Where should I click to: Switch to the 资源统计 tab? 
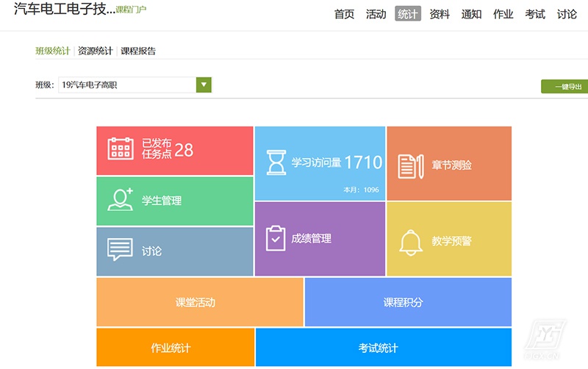pyautogui.click(x=96, y=51)
